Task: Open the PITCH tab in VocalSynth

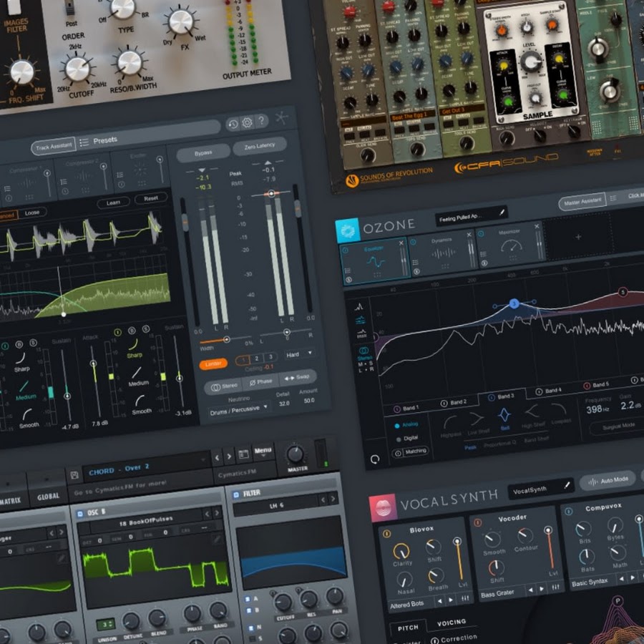Action: click(x=408, y=628)
